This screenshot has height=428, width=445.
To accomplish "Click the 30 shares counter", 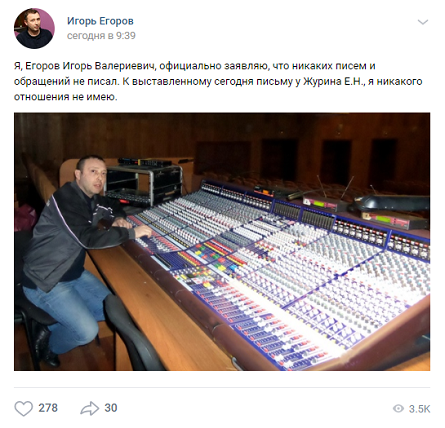I will [x=111, y=408].
